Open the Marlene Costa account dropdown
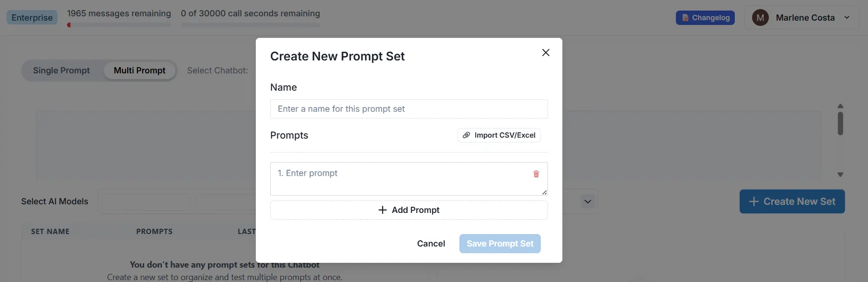868x282 pixels. tap(847, 18)
